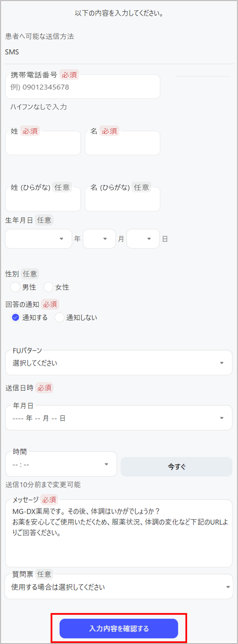Open the birth year dropdown
This screenshot has height=644, width=238.
click(x=38, y=239)
